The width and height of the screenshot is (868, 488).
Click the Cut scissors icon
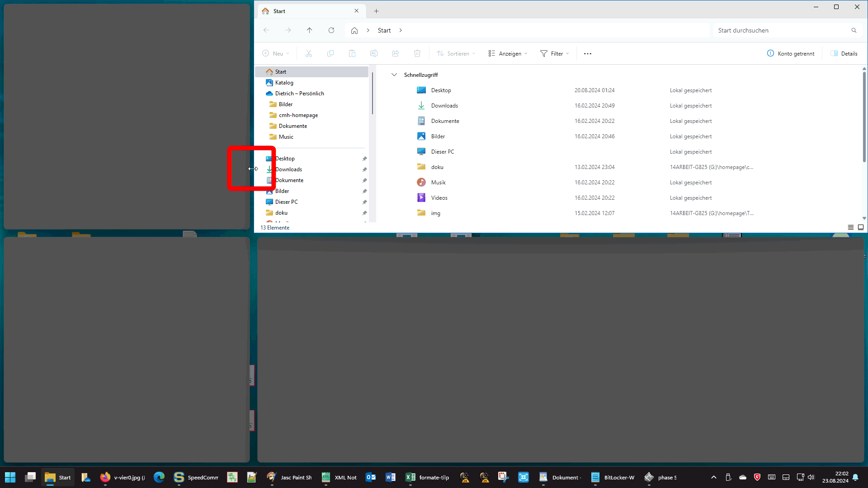[x=309, y=53]
